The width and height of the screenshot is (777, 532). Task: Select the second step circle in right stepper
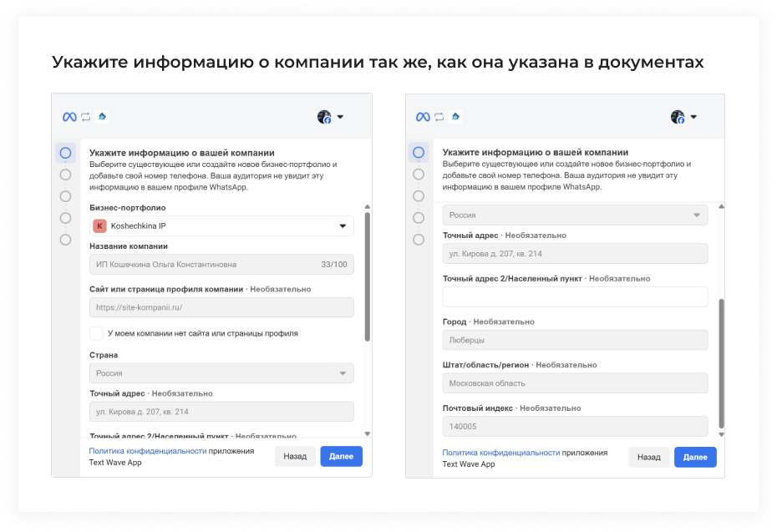[419, 174]
